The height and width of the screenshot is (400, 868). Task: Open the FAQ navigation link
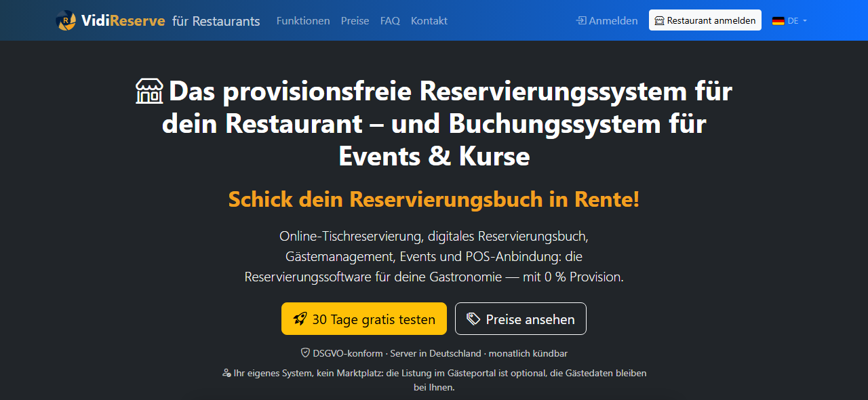[x=390, y=20]
